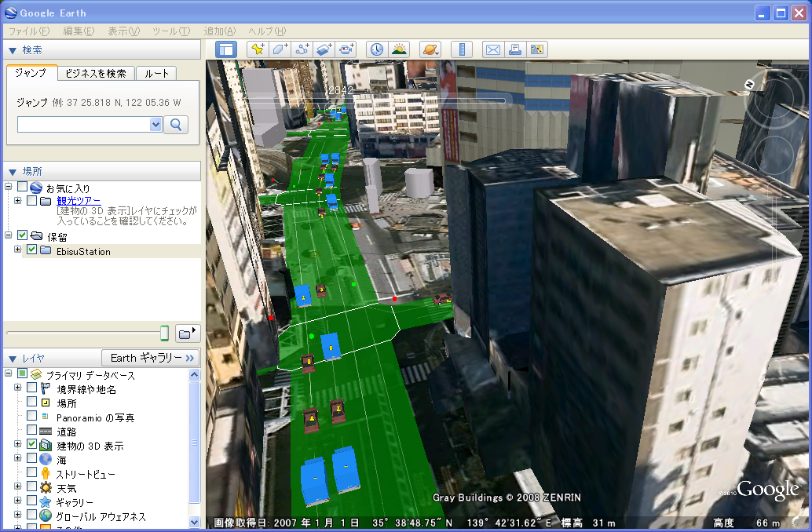Open the planet switcher Saturn icon
This screenshot has width=812, height=532.
coord(430,49)
